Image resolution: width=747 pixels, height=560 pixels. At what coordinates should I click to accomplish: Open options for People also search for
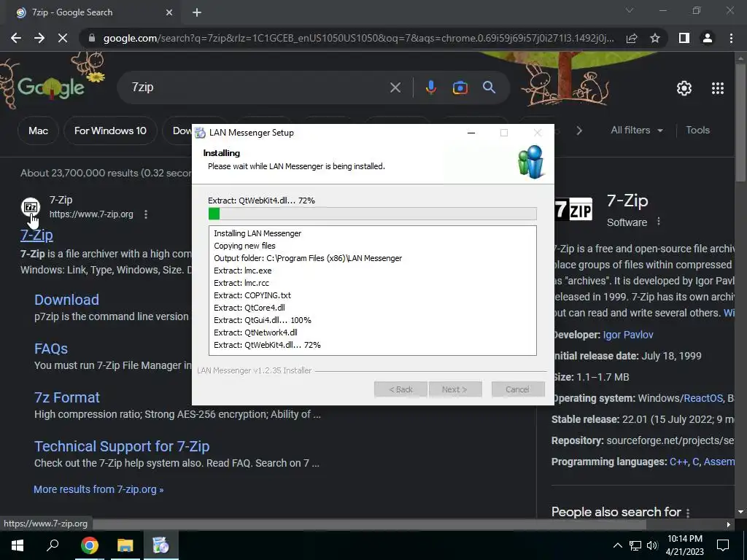[x=687, y=513]
